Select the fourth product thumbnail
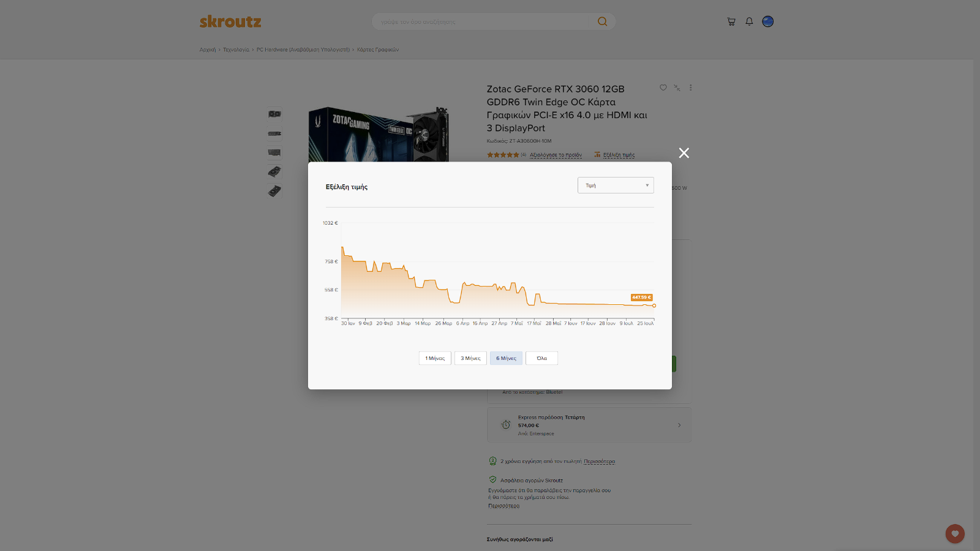 [x=274, y=171]
